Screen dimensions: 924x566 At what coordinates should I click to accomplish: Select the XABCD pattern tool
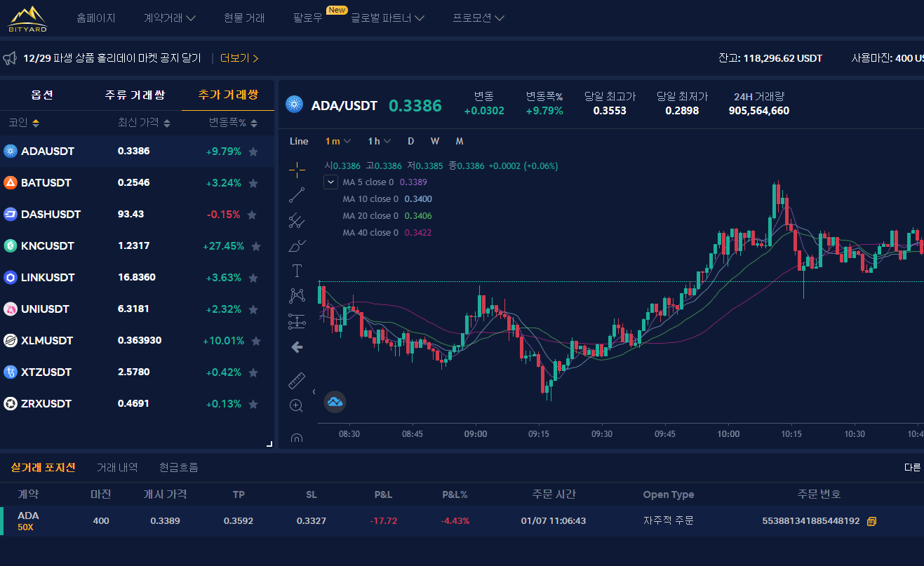click(297, 296)
